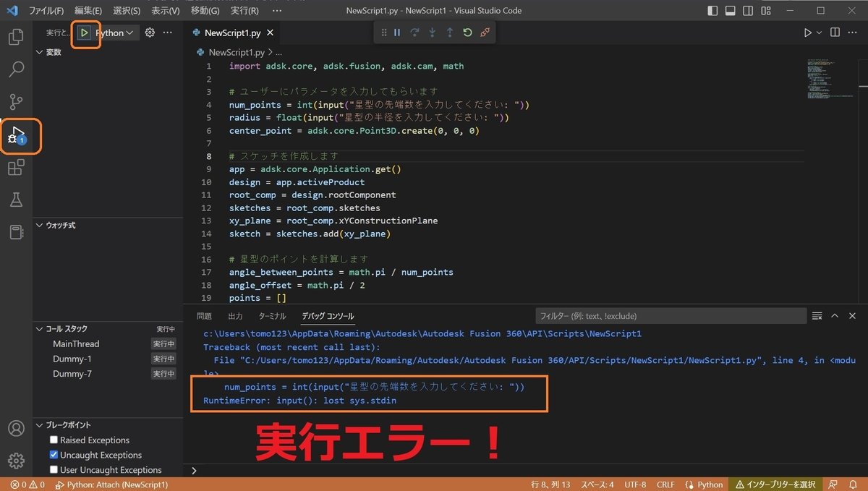Expand the breadcrumb after NewScript1.py
The height and width of the screenshot is (491, 868).
pos(279,53)
